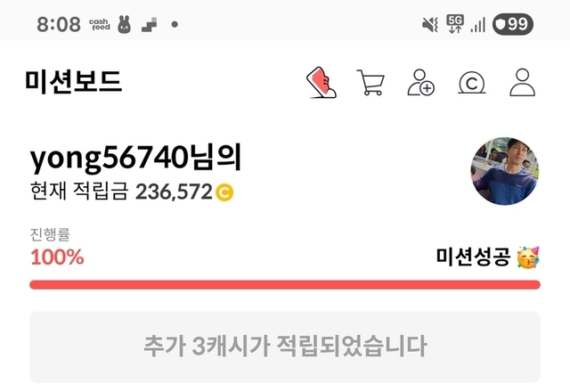Open the shopping cart
This screenshot has height=392, width=570.
[370, 83]
